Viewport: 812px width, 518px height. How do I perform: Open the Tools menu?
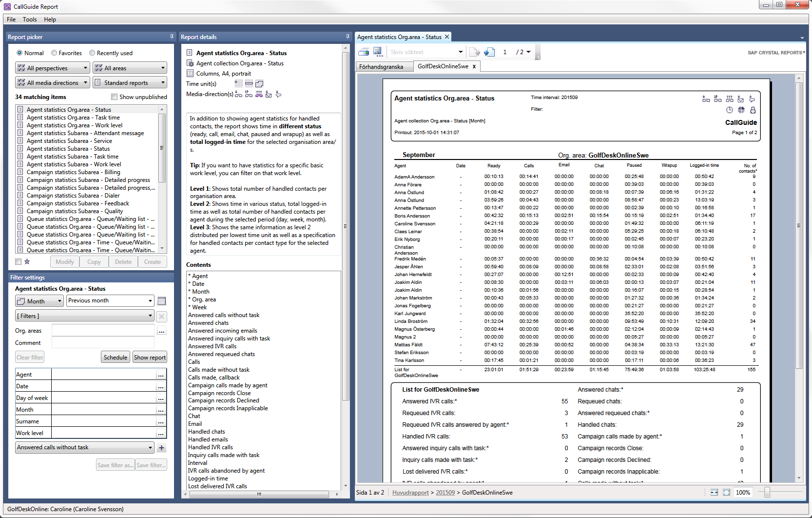(x=30, y=20)
